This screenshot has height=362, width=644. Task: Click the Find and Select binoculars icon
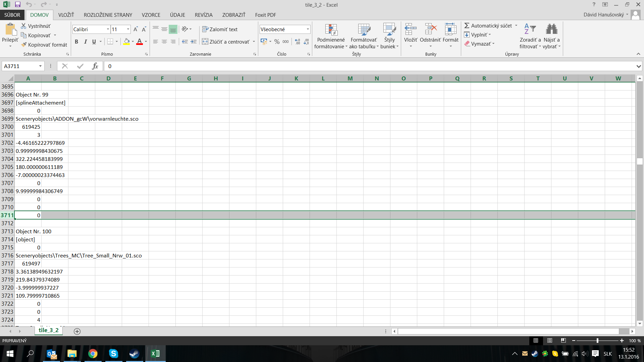[551, 29]
